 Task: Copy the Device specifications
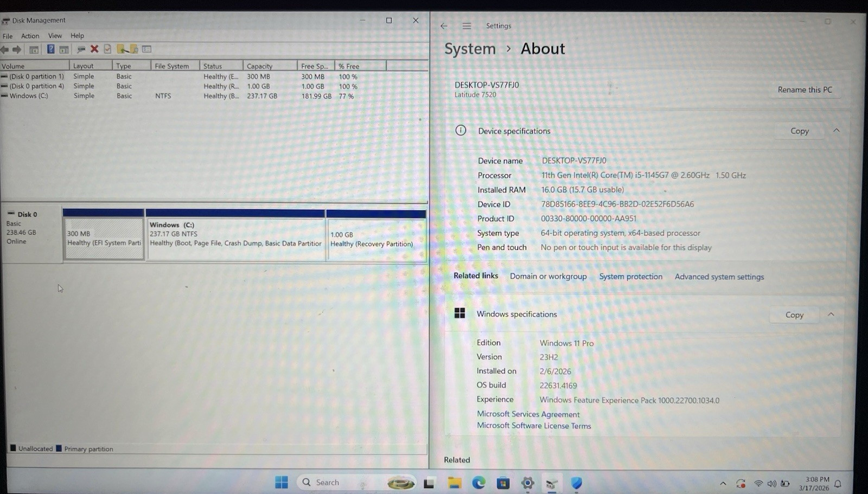799,131
